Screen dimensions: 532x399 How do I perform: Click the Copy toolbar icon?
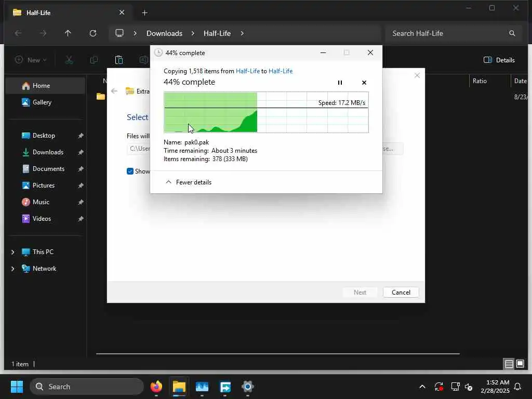94,60
